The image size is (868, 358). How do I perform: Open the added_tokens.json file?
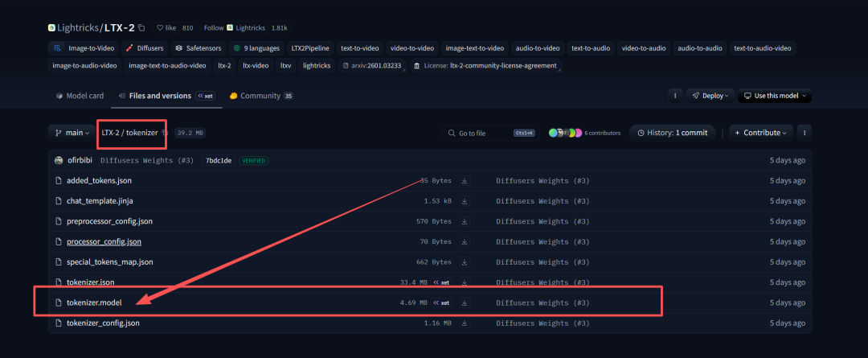coord(99,181)
